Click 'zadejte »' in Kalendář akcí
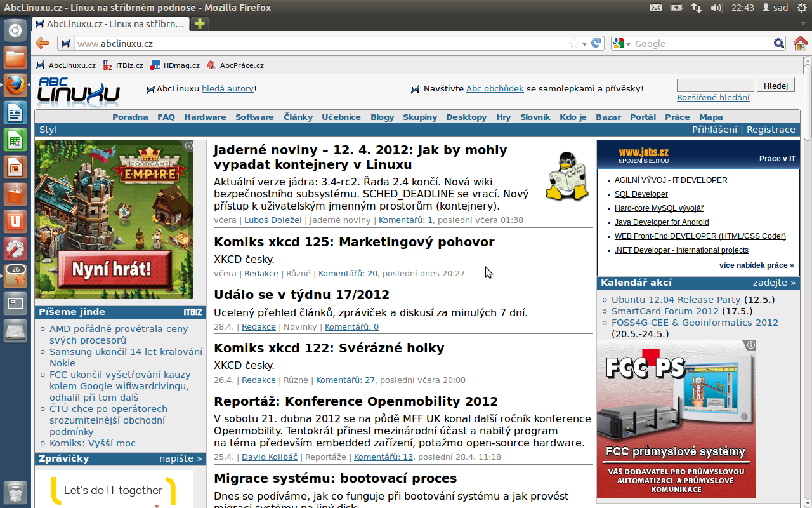812x508 pixels. click(x=775, y=283)
